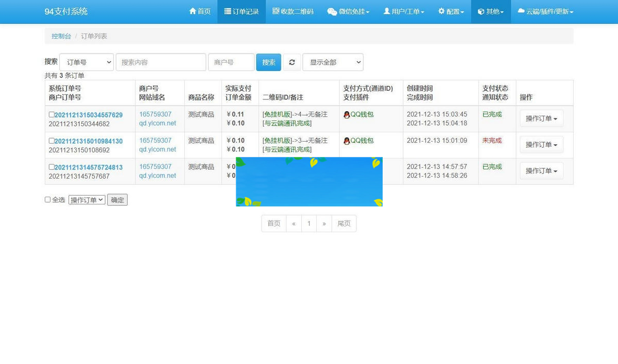Image resolution: width=618 pixels, height=364 pixels.
Task: Click the cloud icon beside 云端/插件/更新
Action: point(520,11)
